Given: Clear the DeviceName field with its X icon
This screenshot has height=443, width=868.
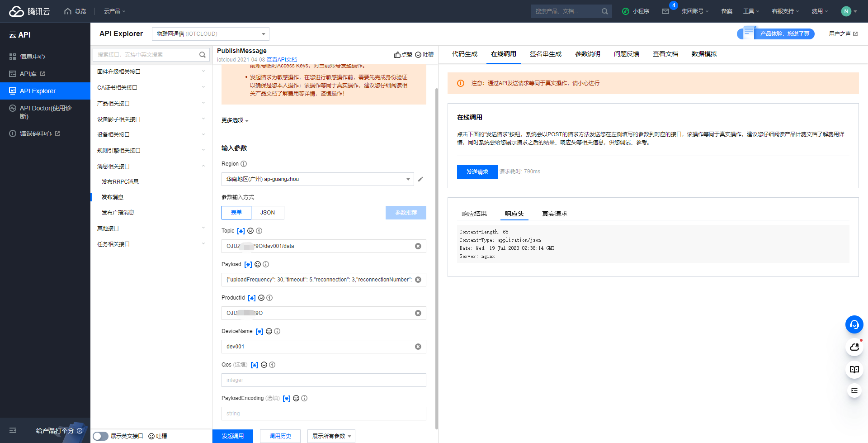Looking at the screenshot, I should coord(418,347).
